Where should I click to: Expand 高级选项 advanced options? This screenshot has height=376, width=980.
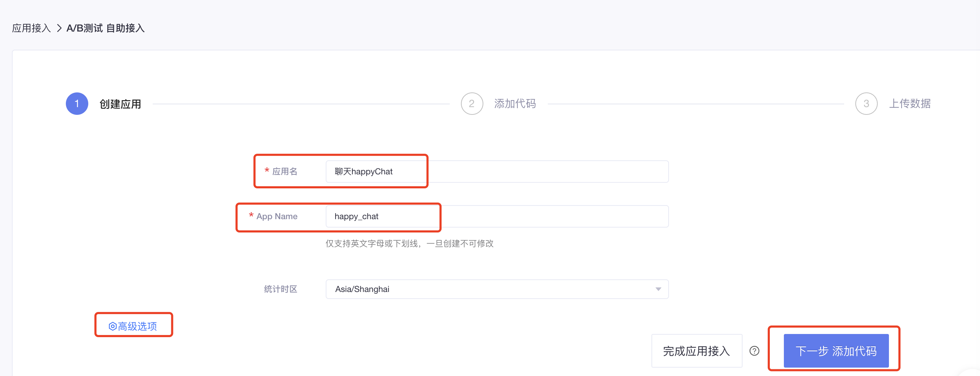(x=133, y=326)
